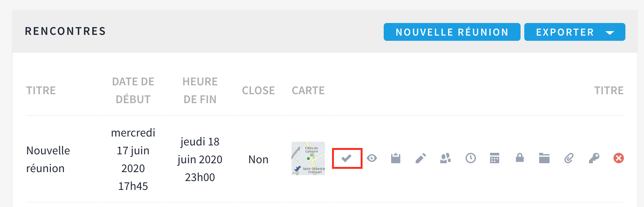Click the HEURE DE FIN column header
644x207 pixels.
pyautogui.click(x=200, y=91)
